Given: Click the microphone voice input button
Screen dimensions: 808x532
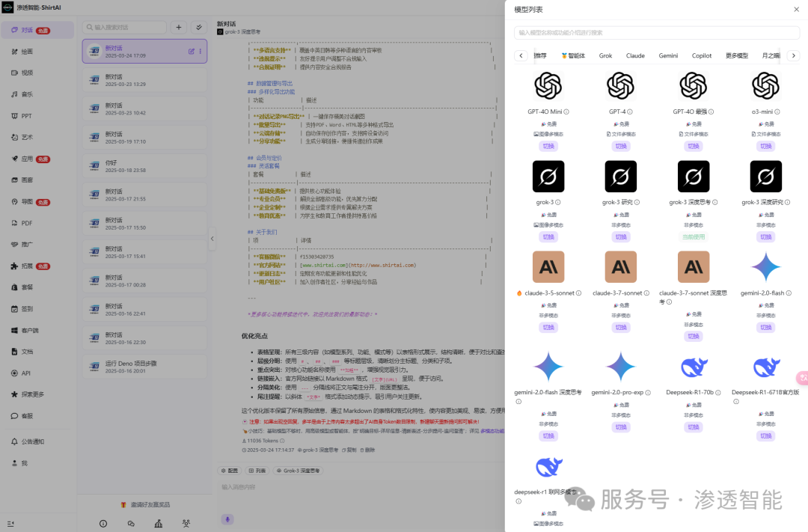Looking at the screenshot, I should [x=227, y=519].
